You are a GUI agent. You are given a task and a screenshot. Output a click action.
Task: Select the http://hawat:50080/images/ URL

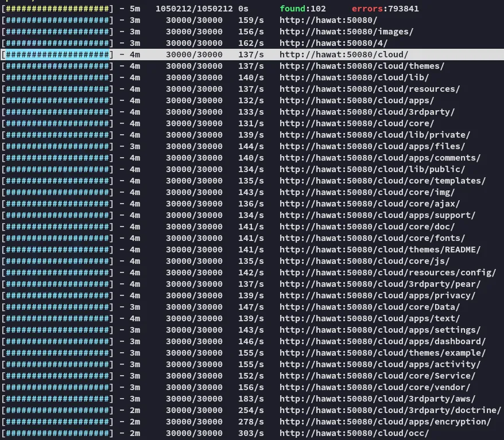pos(346,32)
